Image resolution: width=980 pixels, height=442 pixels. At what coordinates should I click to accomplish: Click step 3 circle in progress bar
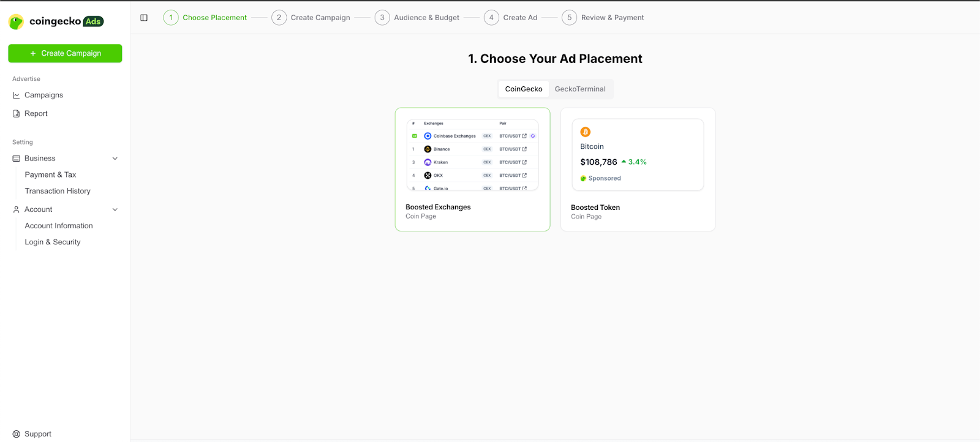pos(382,18)
